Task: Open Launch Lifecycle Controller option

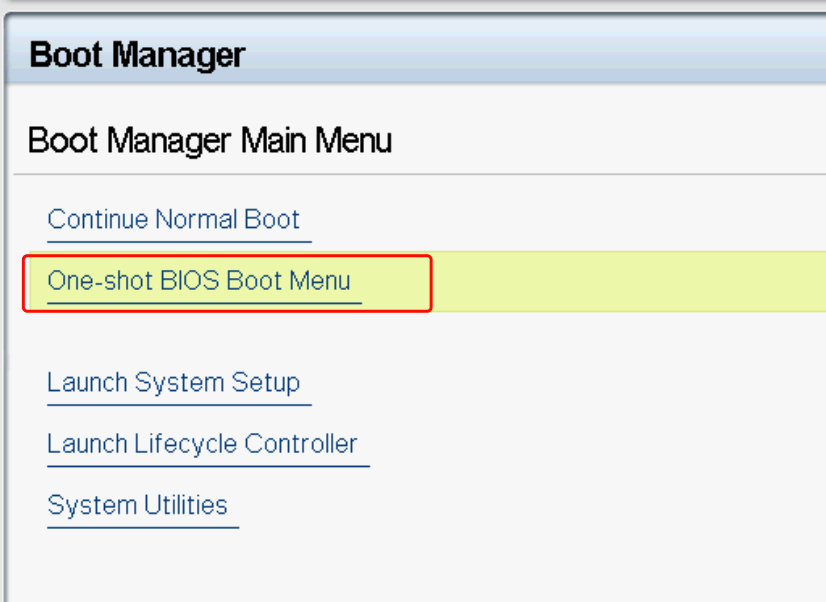Action: [x=202, y=444]
